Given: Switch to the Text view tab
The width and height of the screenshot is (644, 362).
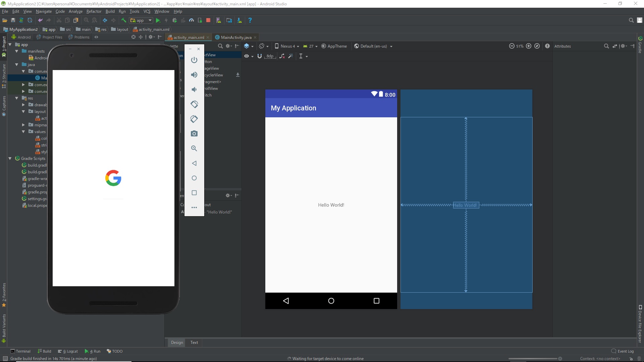Looking at the screenshot, I should [x=194, y=343].
